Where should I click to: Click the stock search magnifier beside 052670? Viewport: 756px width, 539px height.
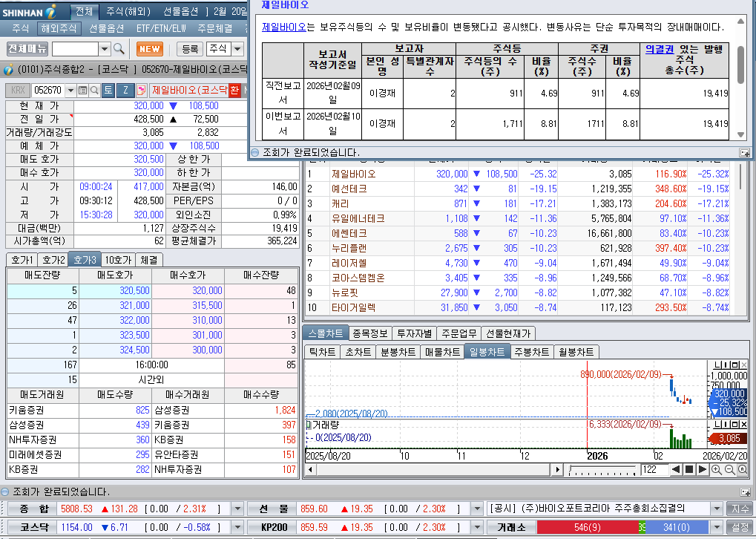94,91
